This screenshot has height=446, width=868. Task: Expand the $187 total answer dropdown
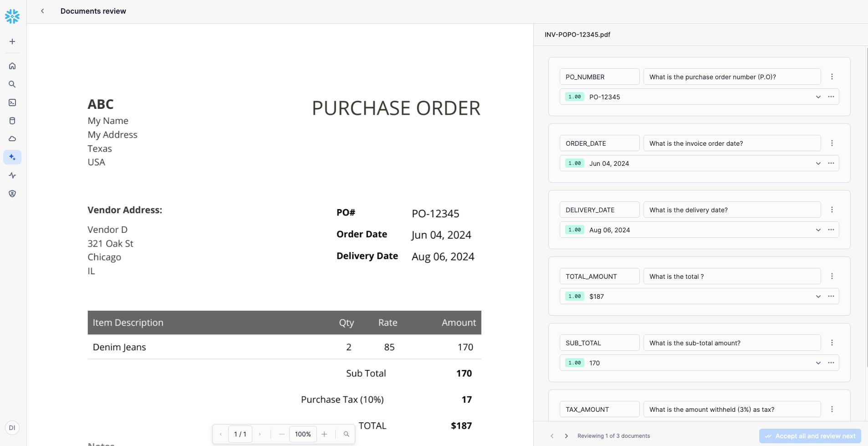click(x=818, y=297)
